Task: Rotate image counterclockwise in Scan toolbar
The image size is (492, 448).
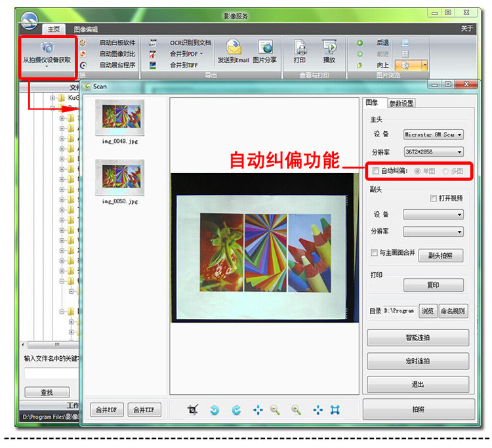Action: (215, 410)
